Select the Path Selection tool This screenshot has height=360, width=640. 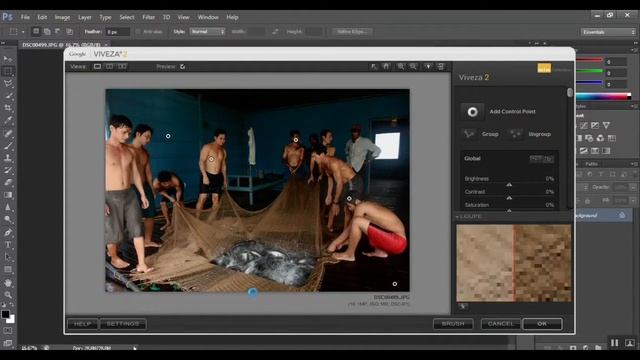tap(8, 257)
